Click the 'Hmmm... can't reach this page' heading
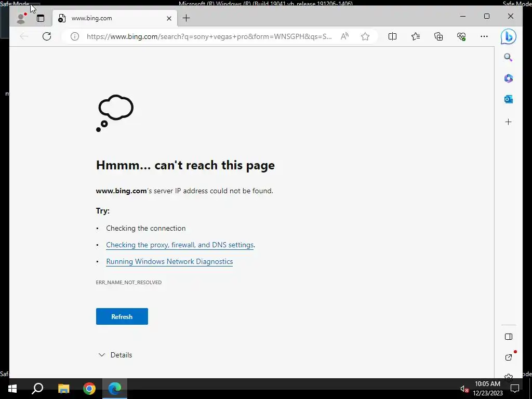 185,165
